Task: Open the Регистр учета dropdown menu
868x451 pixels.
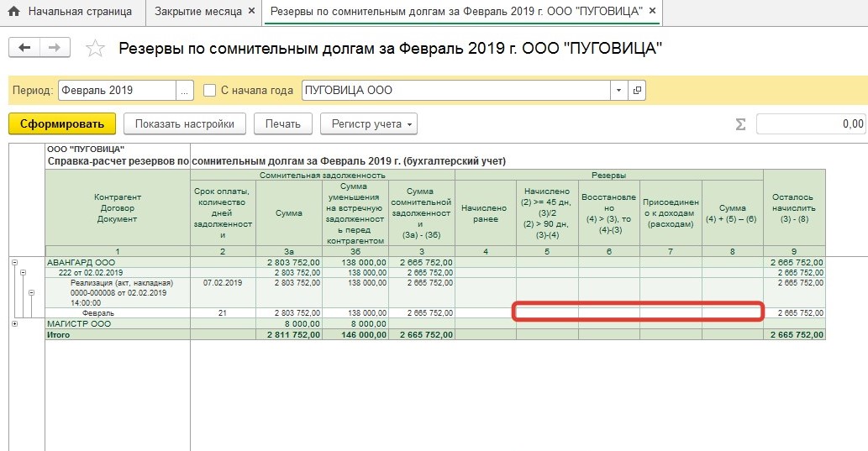Action: pos(368,124)
